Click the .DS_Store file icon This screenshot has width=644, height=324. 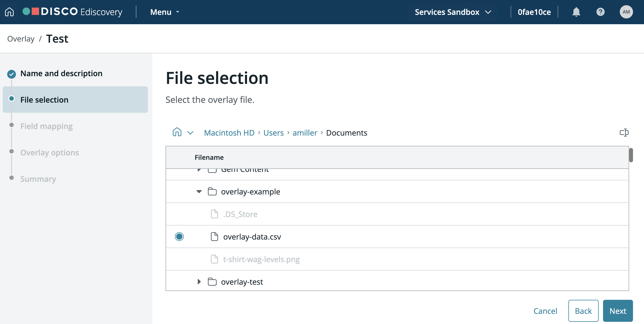click(214, 214)
